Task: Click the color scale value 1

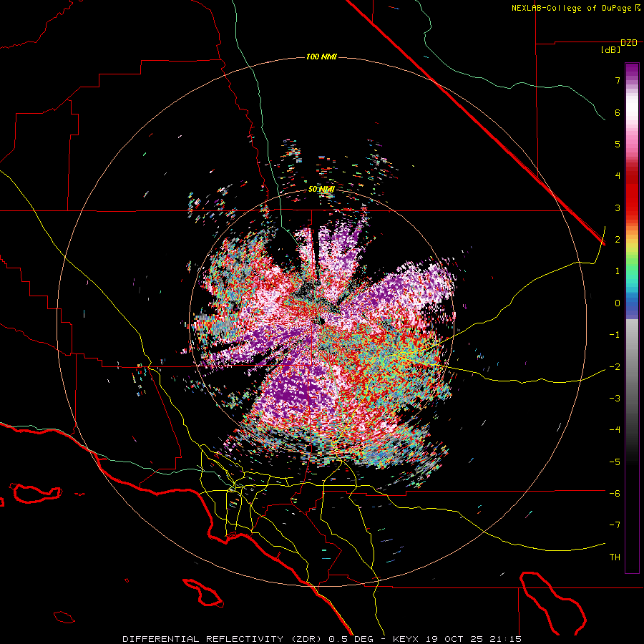Action: [x=618, y=271]
